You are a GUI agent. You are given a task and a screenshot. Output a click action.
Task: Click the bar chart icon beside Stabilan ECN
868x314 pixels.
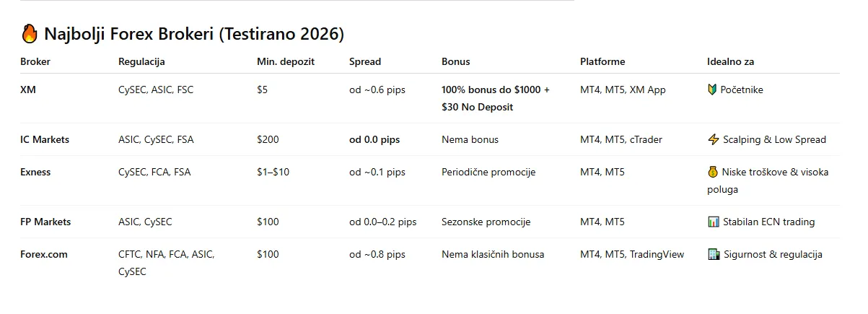click(x=713, y=222)
